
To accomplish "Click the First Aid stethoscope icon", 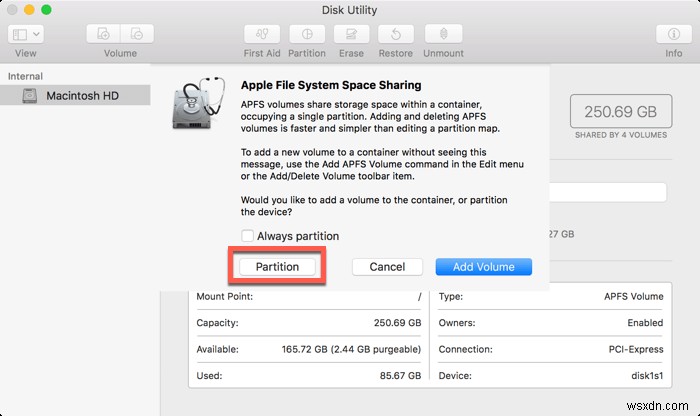I will point(262,34).
